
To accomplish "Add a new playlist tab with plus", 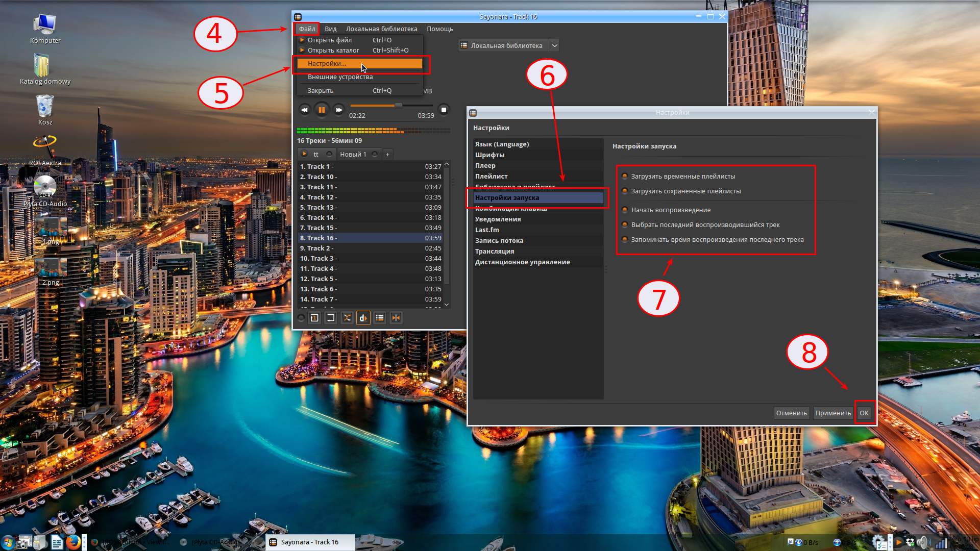I will click(x=387, y=154).
